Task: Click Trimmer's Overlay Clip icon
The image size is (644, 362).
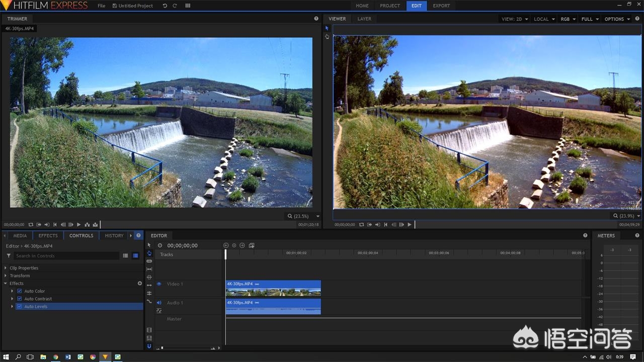Action: [95, 225]
